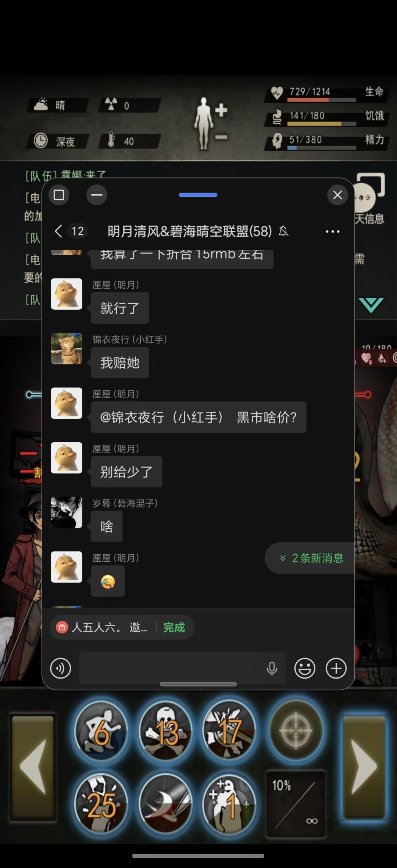397x868 pixels.
Task: Open the emoji picker smiley icon
Action: pos(305,668)
